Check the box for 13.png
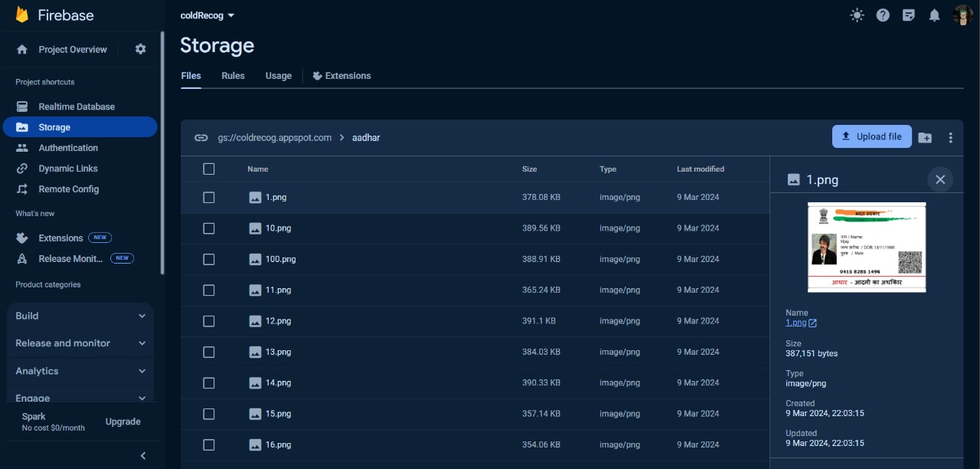The width and height of the screenshot is (980, 469). [209, 352]
